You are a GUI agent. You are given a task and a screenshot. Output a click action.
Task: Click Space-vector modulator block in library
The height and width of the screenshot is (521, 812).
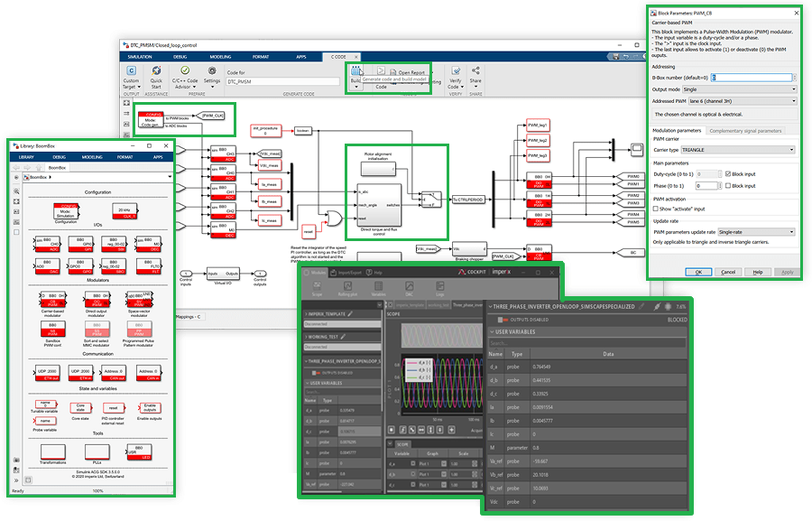(139, 300)
